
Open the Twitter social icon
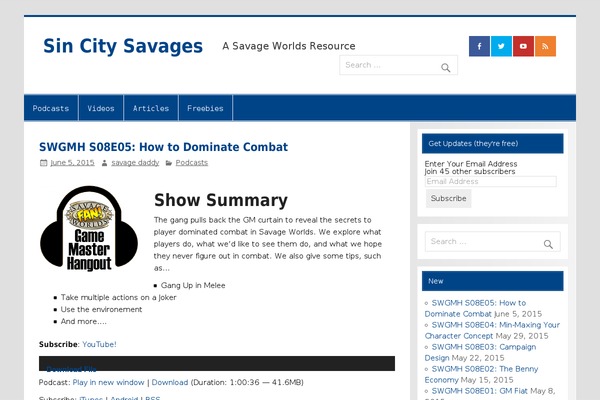click(x=501, y=46)
